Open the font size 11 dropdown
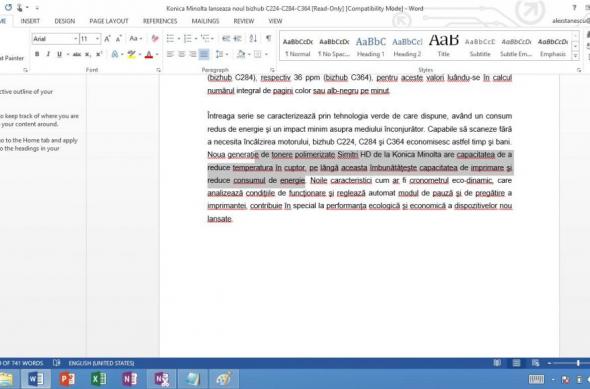 click(97, 39)
